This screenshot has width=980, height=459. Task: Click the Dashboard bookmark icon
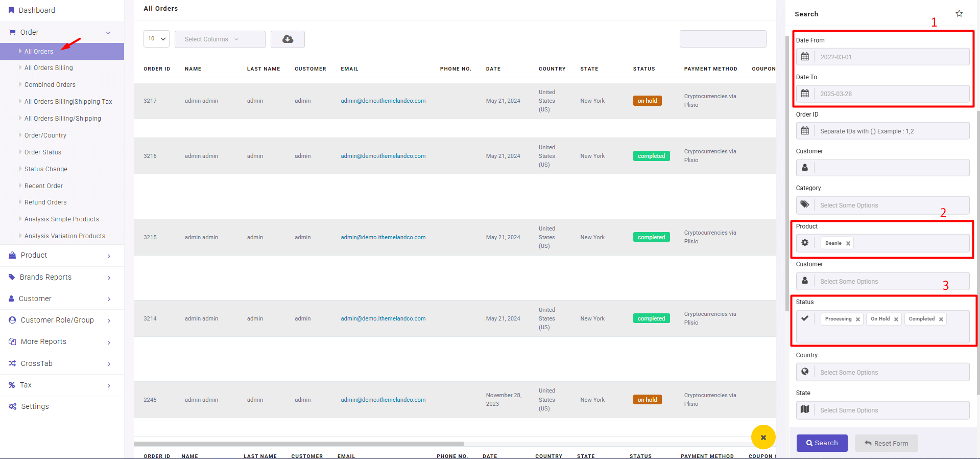coord(11,10)
